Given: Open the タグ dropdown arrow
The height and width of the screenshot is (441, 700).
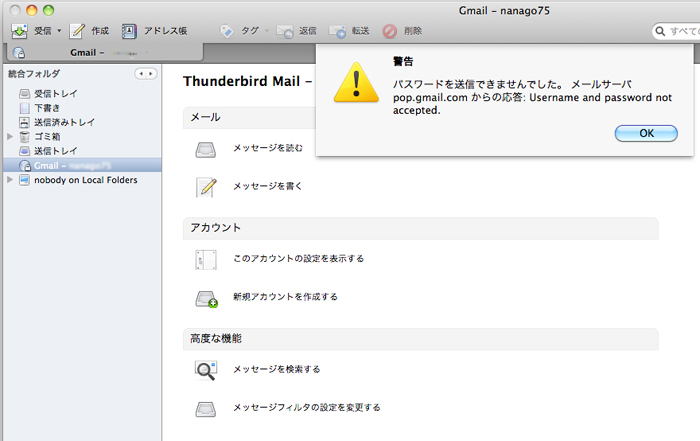Looking at the screenshot, I should click(267, 31).
